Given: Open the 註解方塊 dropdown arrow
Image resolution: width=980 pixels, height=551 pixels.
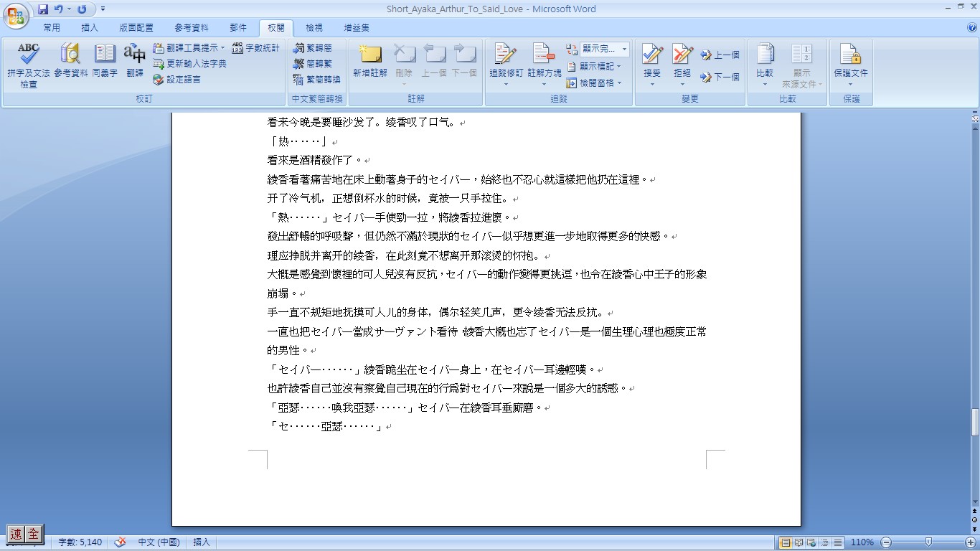Looking at the screenshot, I should [x=545, y=84].
